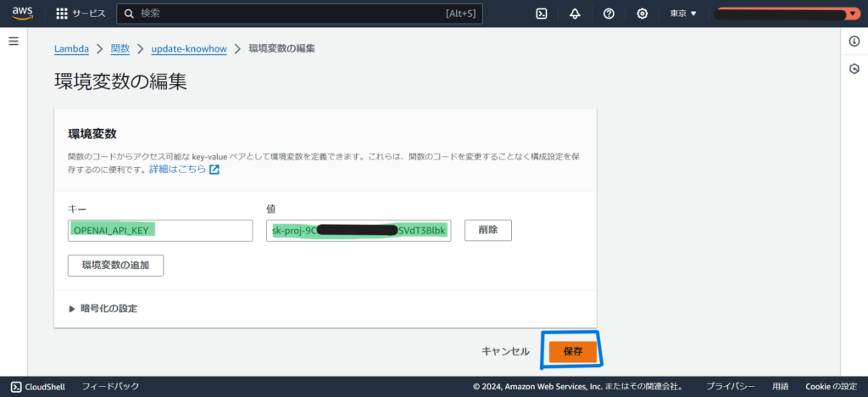Click the 保存 save button
The width and height of the screenshot is (868, 397).
(573, 351)
